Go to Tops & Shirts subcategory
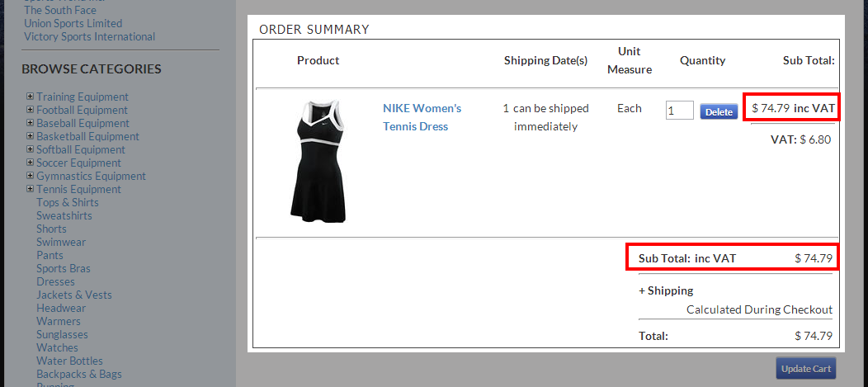The width and height of the screenshot is (868, 387). pyautogui.click(x=68, y=203)
